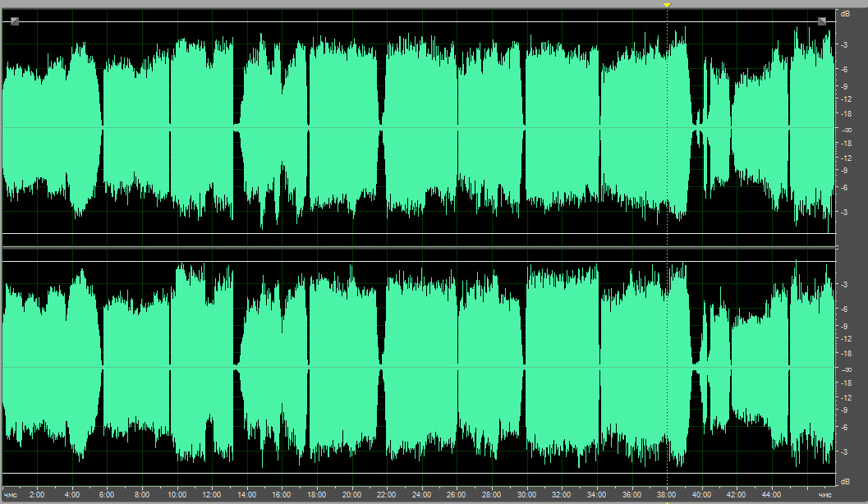The height and width of the screenshot is (504, 868).
Task: Click the 30:00 mark on time ruler
Action: tap(526, 495)
